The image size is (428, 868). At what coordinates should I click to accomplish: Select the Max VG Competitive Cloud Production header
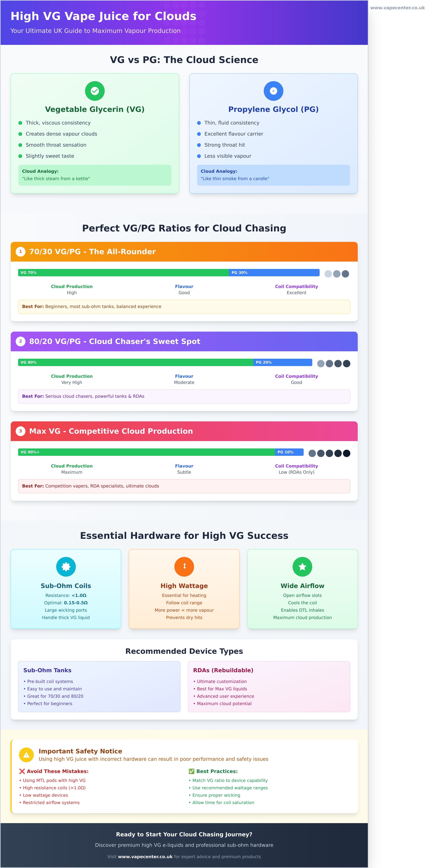click(184, 431)
